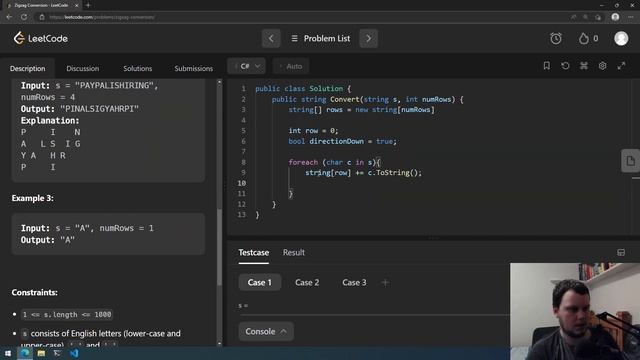
Task: Add a new test case plus
Action: [x=385, y=282]
